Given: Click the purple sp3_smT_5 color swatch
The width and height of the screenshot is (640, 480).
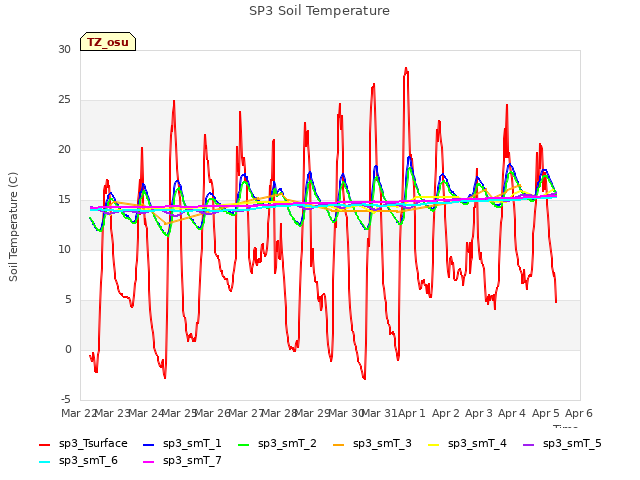Looking at the screenshot, I should click(x=529, y=444).
